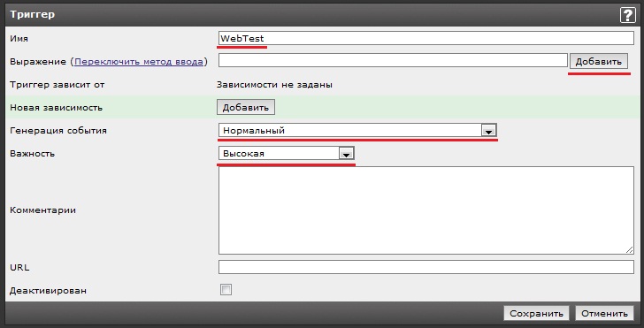644x328 pixels.
Task: Click the Генерация события label
Action: (58, 131)
